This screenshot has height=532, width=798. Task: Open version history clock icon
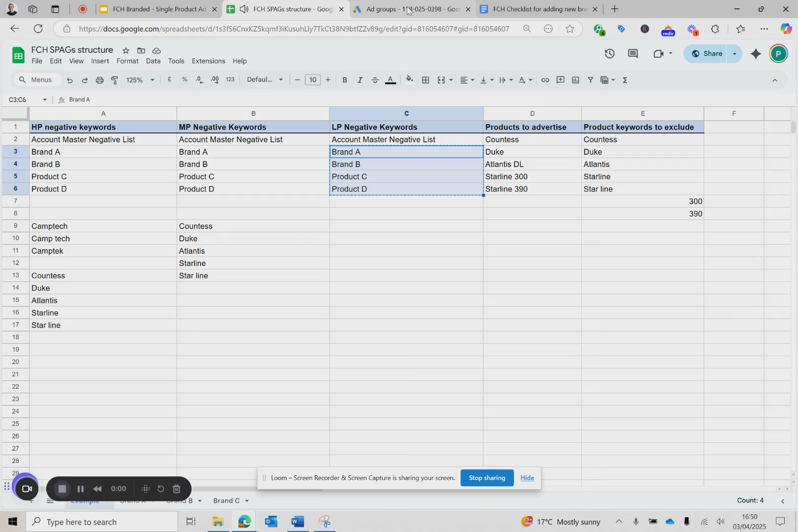pyautogui.click(x=610, y=54)
